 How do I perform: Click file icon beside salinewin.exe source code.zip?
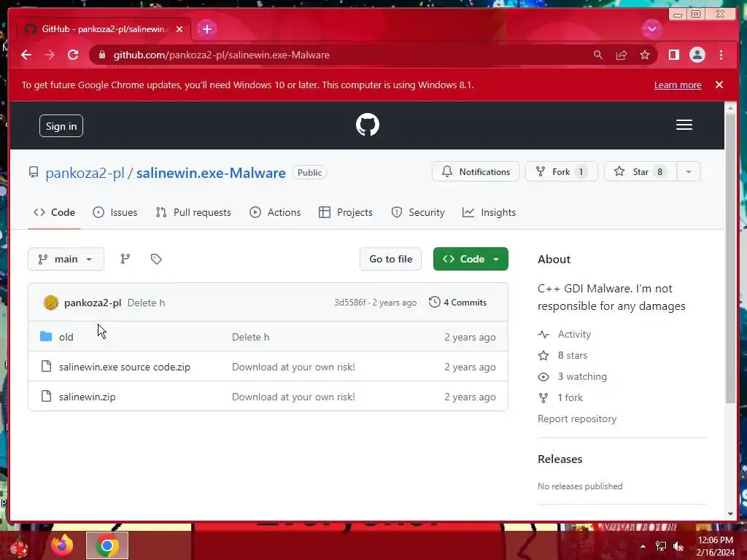[46, 366]
